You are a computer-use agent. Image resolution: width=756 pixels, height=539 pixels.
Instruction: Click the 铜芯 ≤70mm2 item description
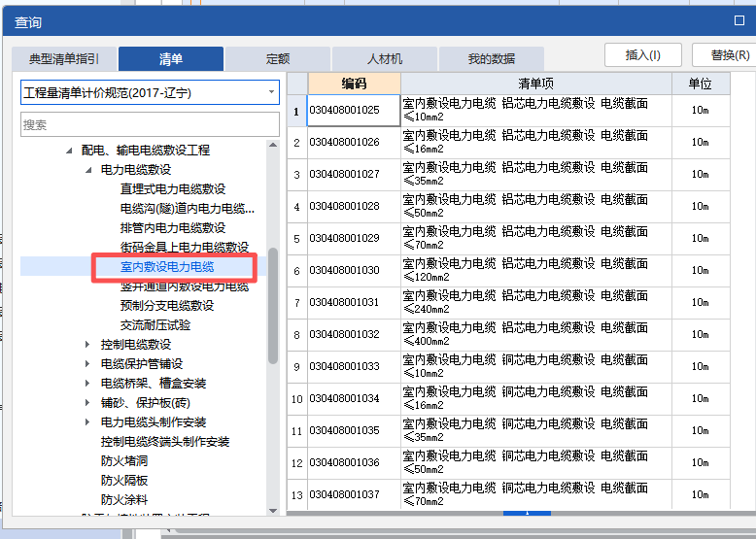point(536,494)
